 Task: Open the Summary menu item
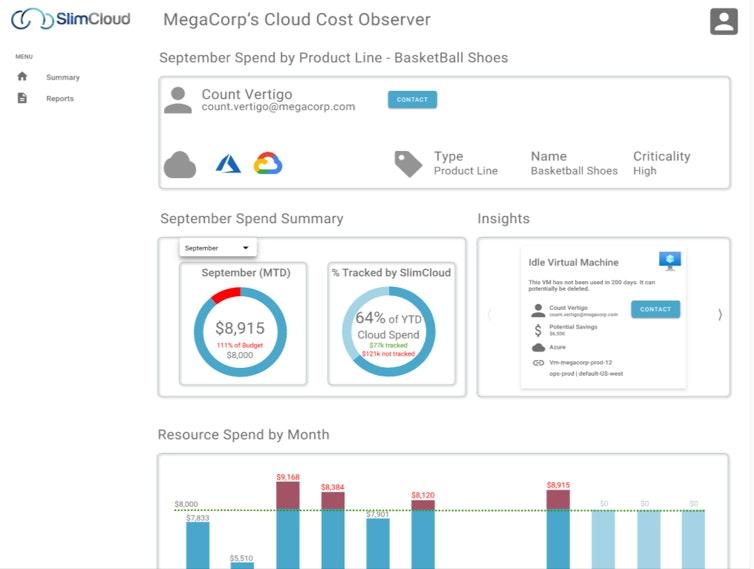(x=63, y=77)
